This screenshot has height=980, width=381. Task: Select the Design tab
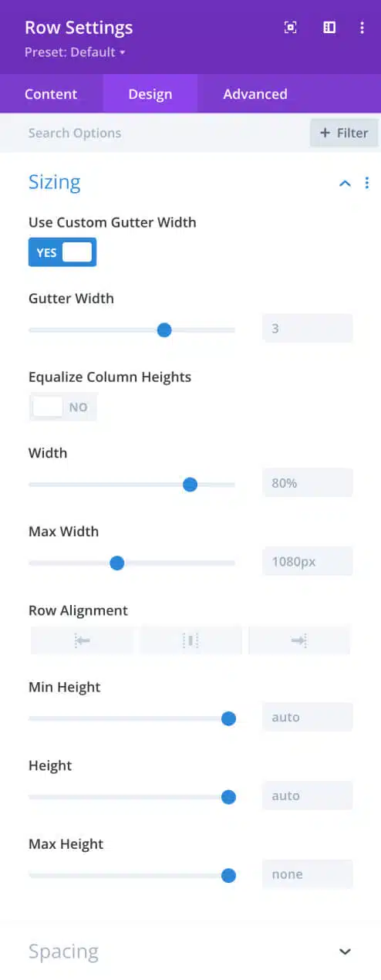click(x=150, y=94)
